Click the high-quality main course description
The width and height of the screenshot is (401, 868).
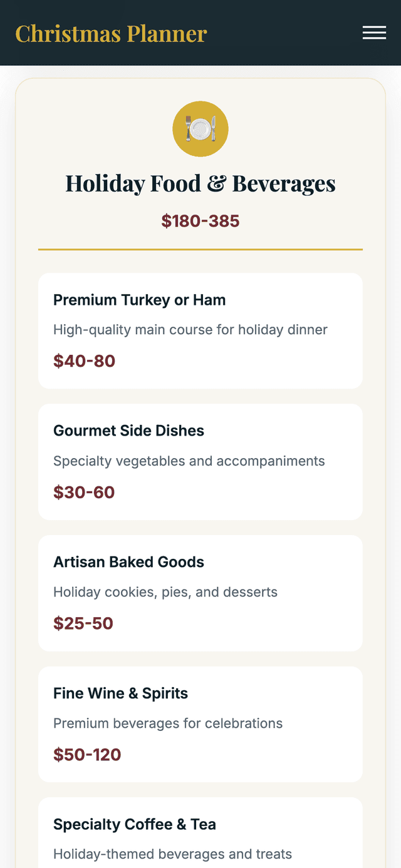point(190,330)
